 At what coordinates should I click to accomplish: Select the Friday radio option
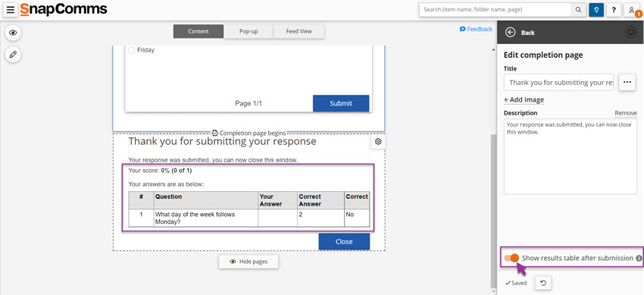coord(131,50)
